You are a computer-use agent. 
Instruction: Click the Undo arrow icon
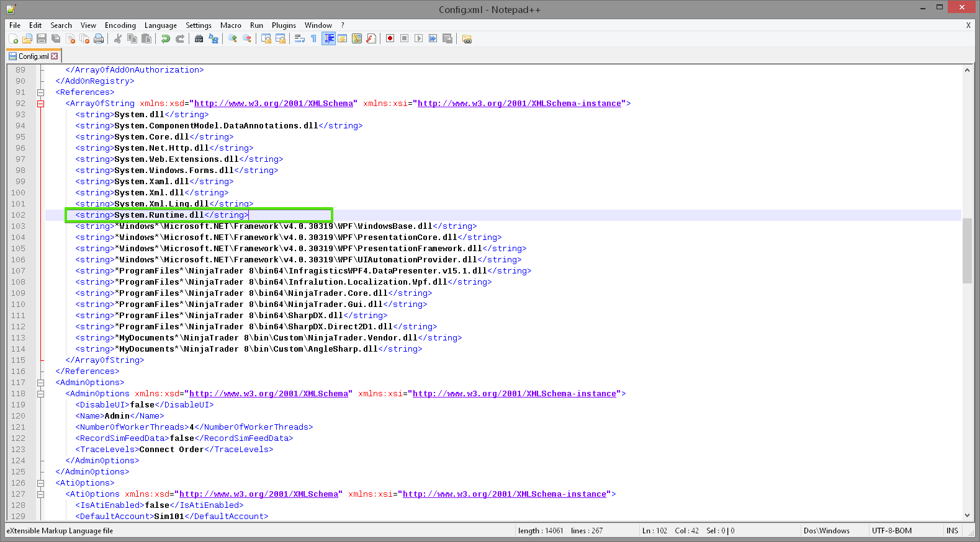[166, 38]
